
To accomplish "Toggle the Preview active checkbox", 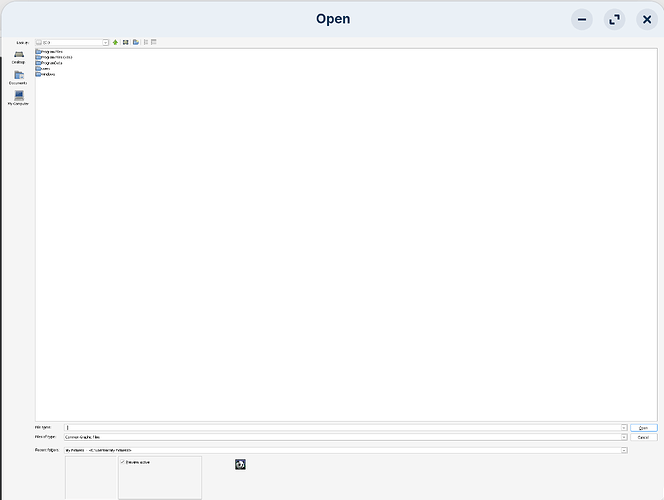I will pos(123,462).
